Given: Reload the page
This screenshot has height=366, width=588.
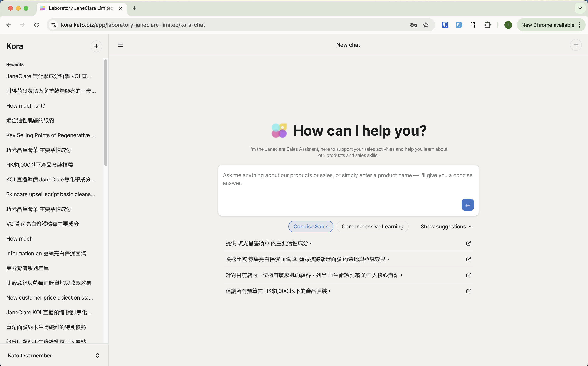Looking at the screenshot, I should 37,25.
